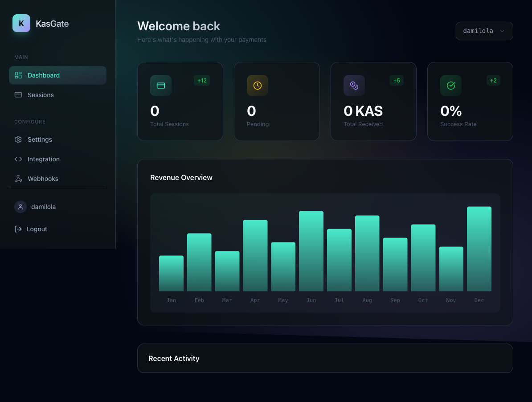Click the damilola username in sidebar
The width and height of the screenshot is (532, 402).
click(x=43, y=207)
